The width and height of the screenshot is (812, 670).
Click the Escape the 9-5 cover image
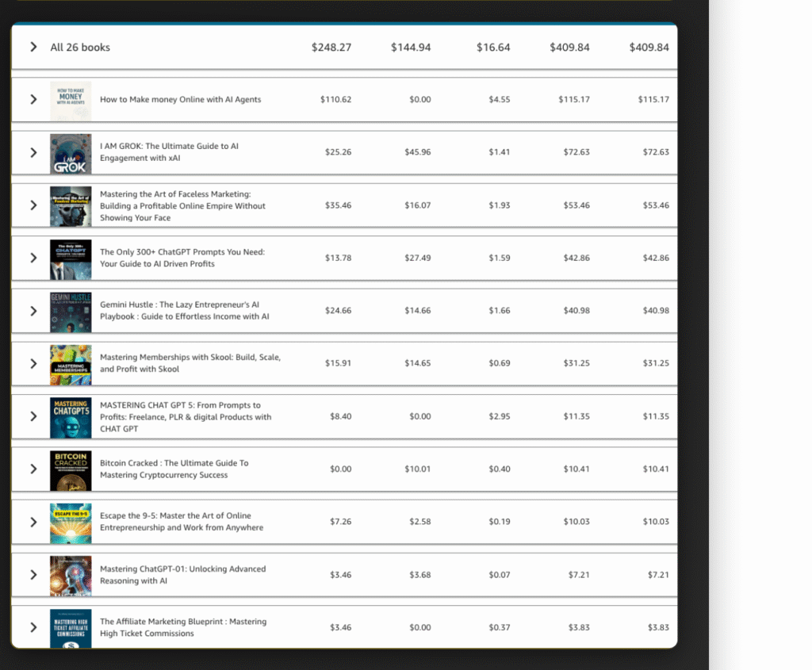pos(71,523)
